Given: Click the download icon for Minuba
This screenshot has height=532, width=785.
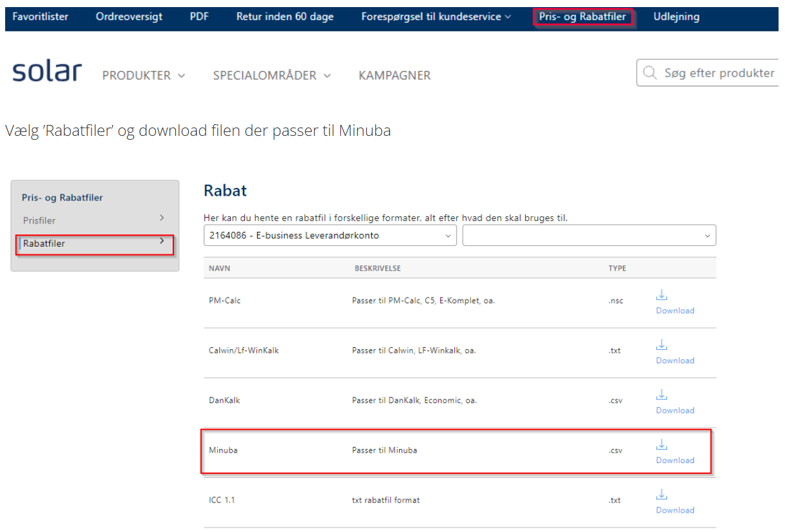Looking at the screenshot, I should [x=661, y=444].
